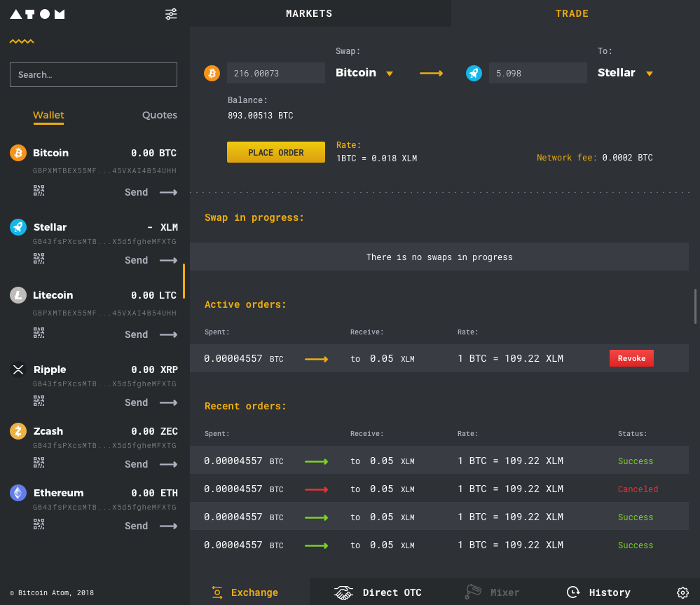Click the Ripple coin icon in wallet

18,369
